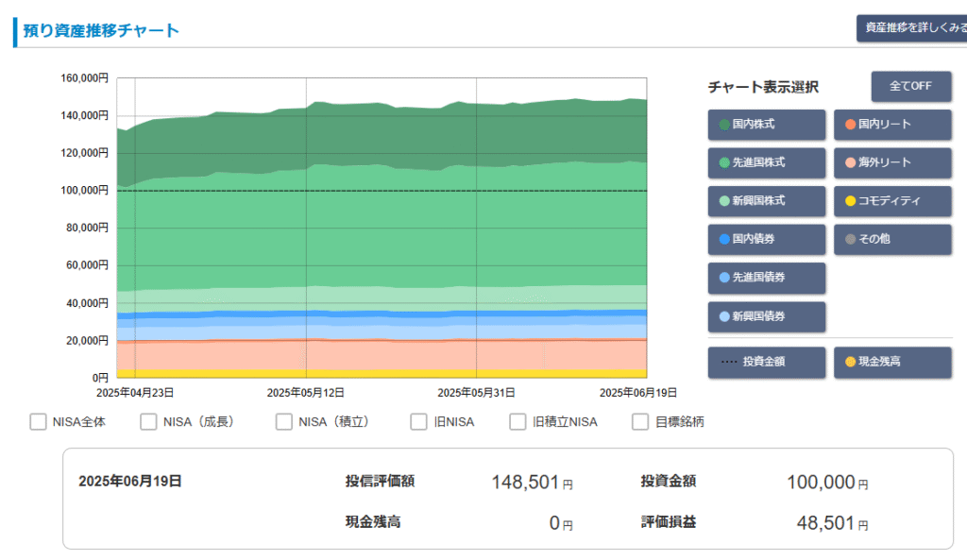967x560 pixels.
Task: Click the 全てOFF button
Action: [x=911, y=86]
